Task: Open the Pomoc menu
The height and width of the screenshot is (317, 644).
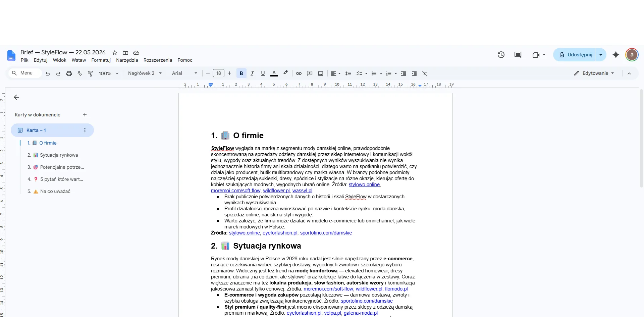Action: [x=185, y=60]
